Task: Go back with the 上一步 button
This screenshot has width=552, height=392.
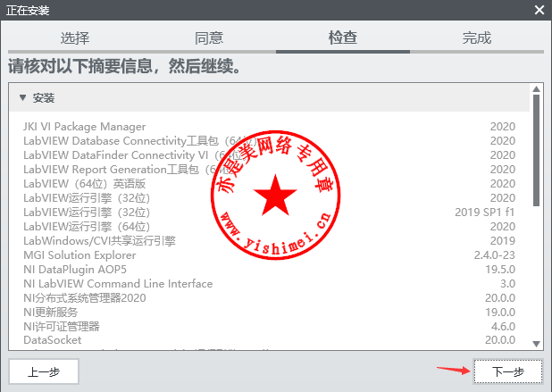Action: [x=44, y=371]
